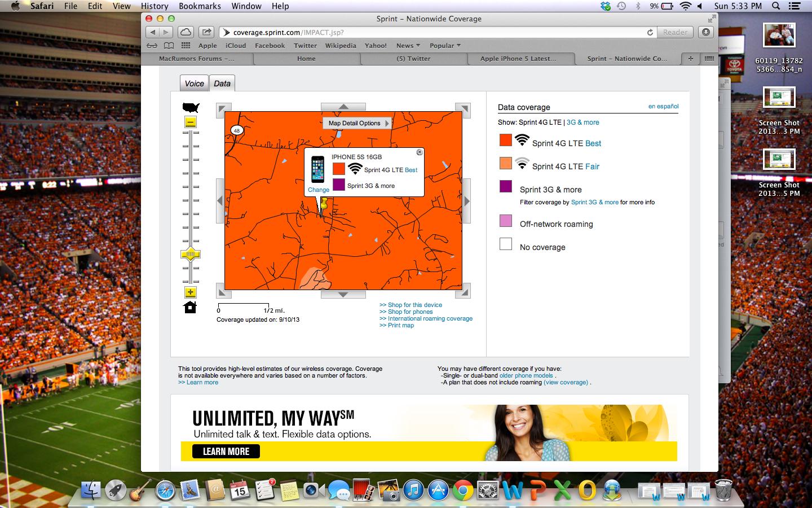Show 3G & more coverage
This screenshot has height=508, width=812.
(583, 122)
